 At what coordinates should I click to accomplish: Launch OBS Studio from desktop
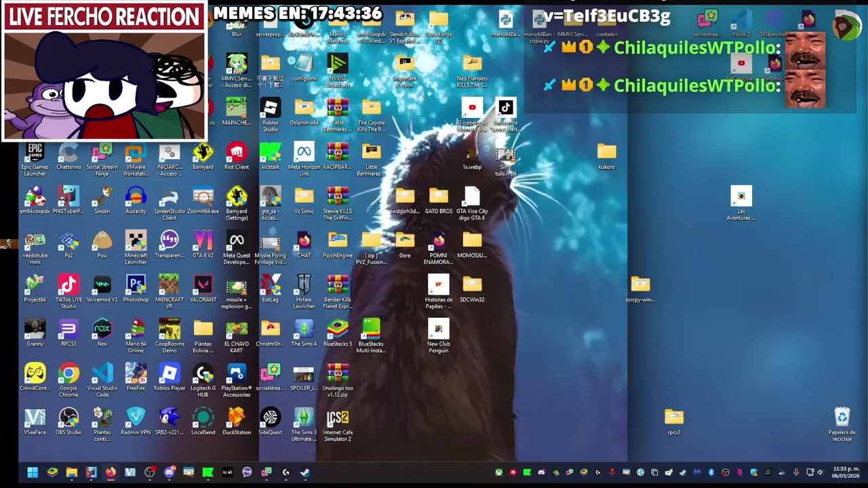point(68,422)
